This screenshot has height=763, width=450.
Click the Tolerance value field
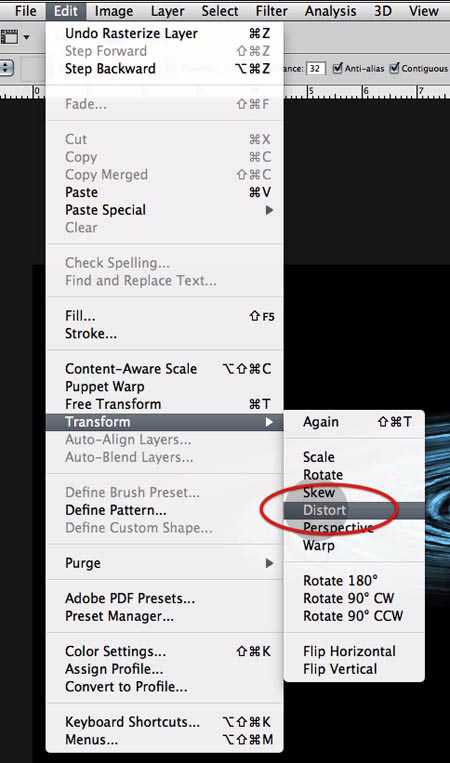(x=315, y=68)
